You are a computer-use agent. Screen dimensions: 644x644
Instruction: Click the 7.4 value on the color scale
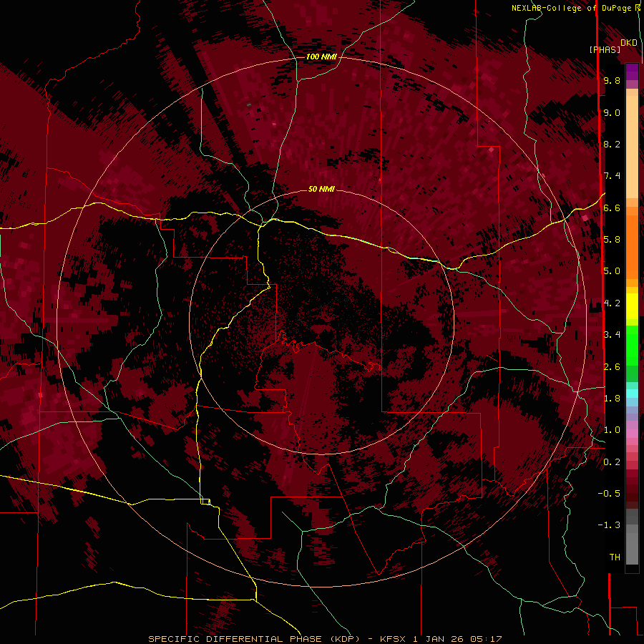pyautogui.click(x=612, y=176)
